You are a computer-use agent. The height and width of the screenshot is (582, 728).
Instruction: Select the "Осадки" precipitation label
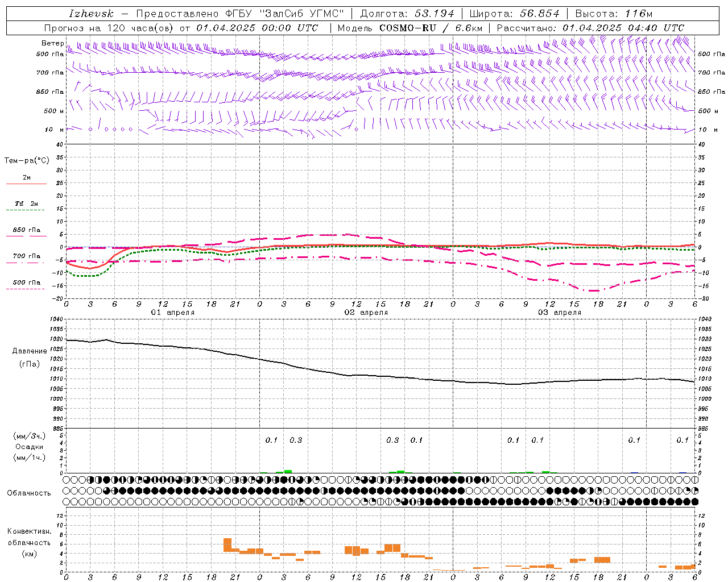tap(30, 447)
